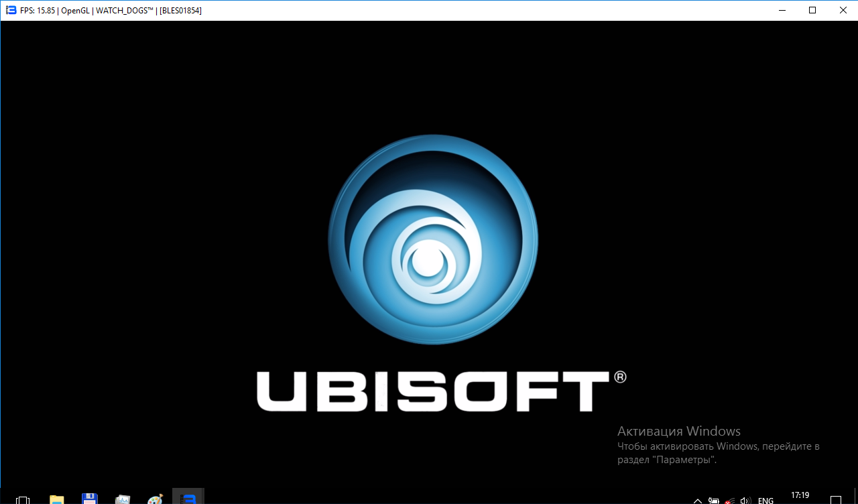Launch the floppy disk app on the taskbar
Viewport: 858px width, 504px height.
click(x=90, y=499)
